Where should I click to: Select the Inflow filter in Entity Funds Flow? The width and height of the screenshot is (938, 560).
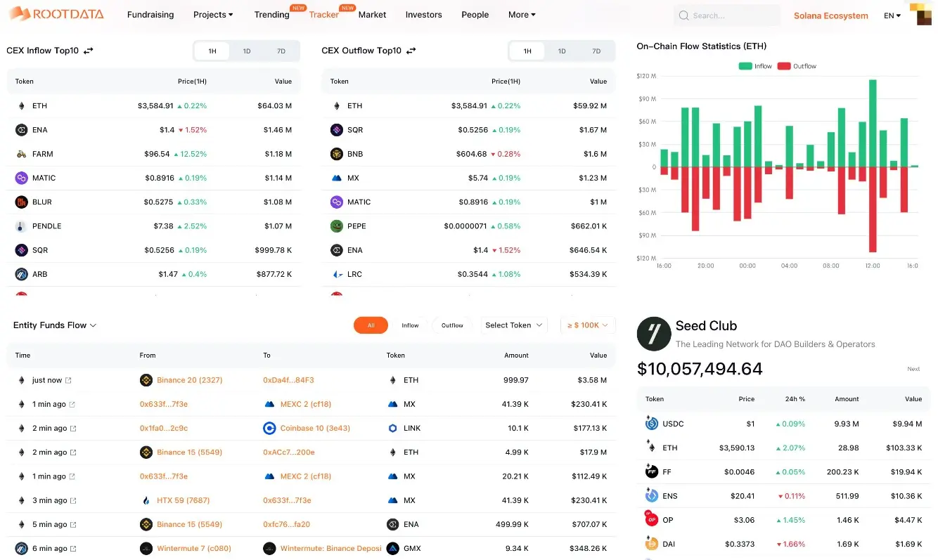(x=410, y=325)
